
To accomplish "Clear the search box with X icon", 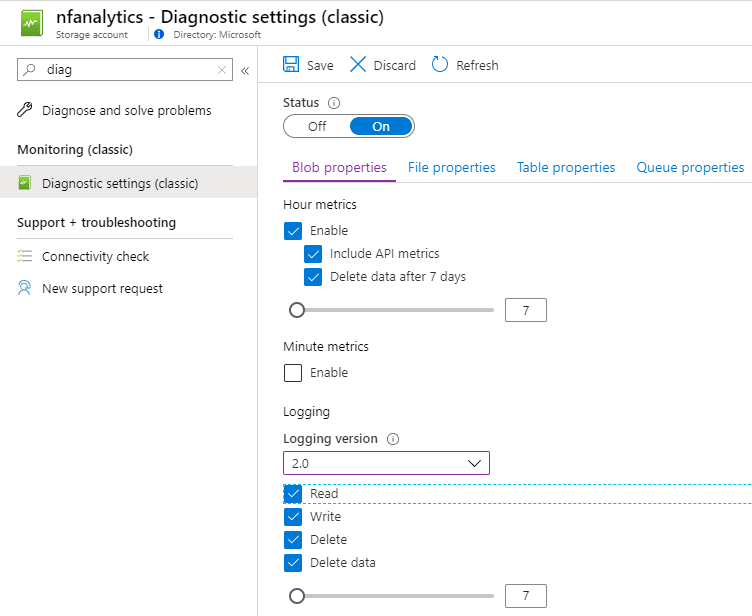I will 222,70.
